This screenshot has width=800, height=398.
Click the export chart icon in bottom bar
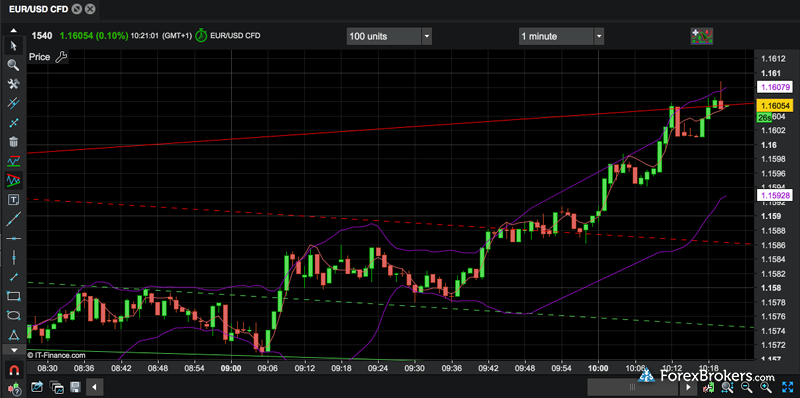point(37,386)
